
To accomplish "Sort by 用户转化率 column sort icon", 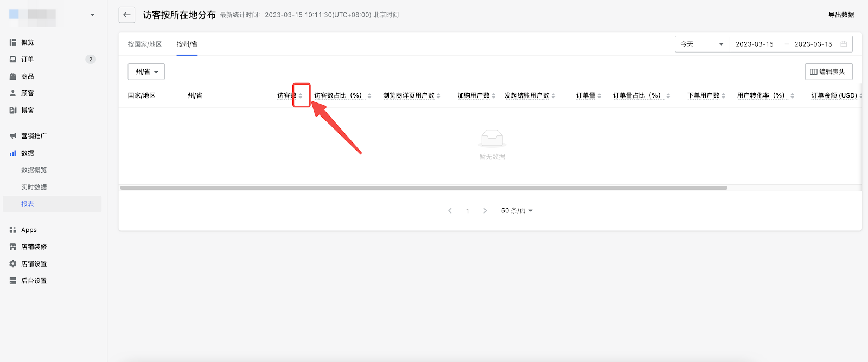I will (x=793, y=96).
